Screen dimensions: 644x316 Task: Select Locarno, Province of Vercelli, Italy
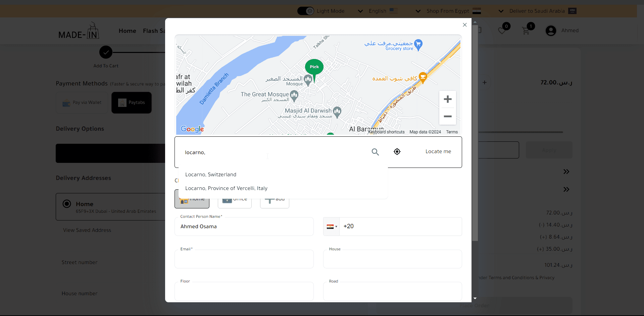[226, 188]
